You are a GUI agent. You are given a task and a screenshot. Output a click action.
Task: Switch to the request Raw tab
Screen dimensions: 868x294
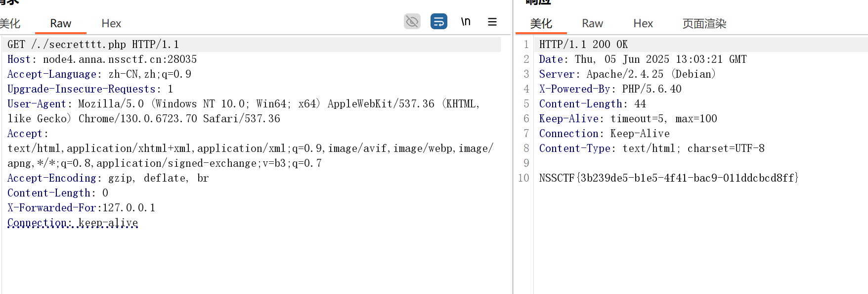[x=60, y=23]
